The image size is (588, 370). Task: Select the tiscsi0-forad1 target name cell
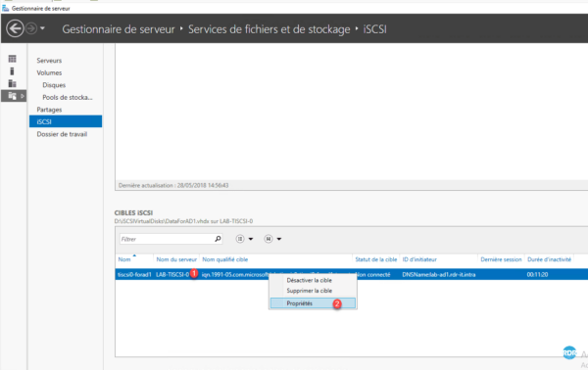click(134, 274)
